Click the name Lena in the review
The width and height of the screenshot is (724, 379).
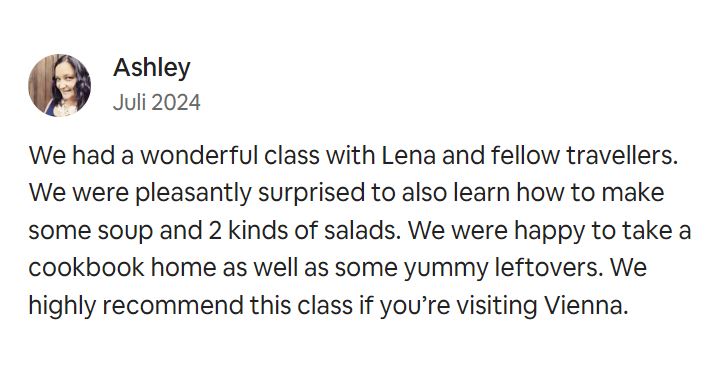[409, 155]
